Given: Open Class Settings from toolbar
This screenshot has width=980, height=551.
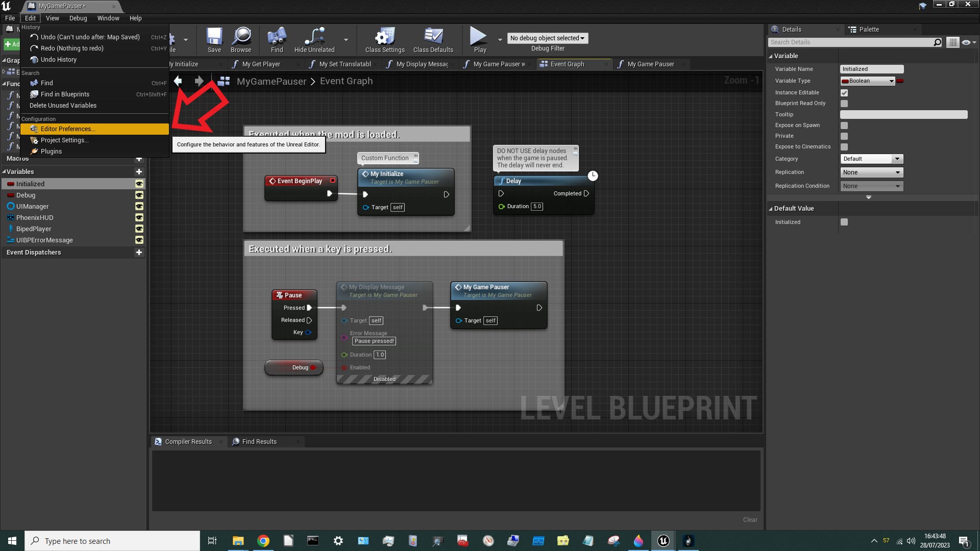Looking at the screenshot, I should pyautogui.click(x=385, y=40).
